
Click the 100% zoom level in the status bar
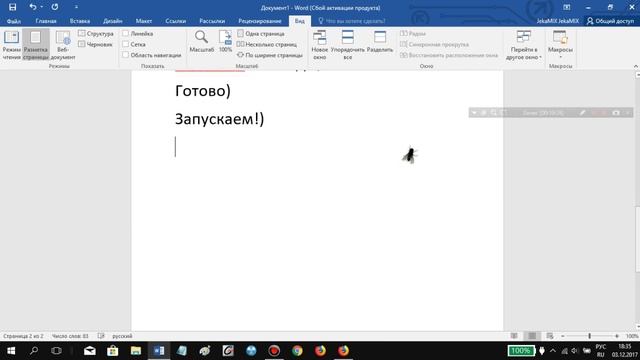[632, 336]
